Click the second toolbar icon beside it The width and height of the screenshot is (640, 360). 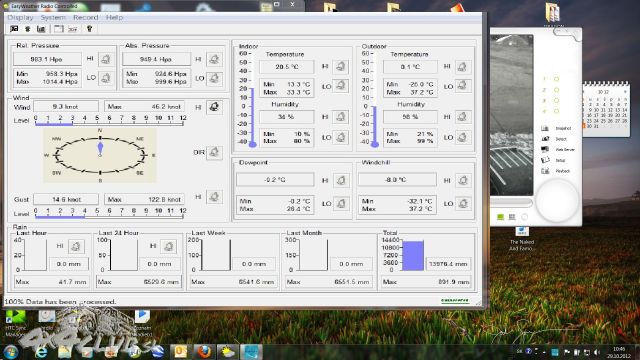tap(28, 29)
